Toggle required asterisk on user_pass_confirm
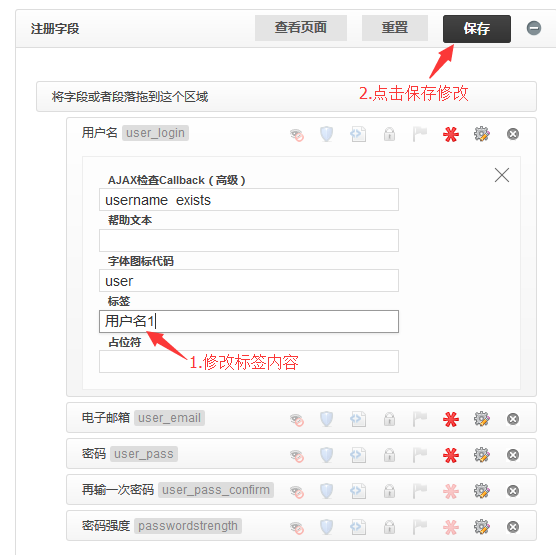The image size is (556, 555). coord(451,491)
